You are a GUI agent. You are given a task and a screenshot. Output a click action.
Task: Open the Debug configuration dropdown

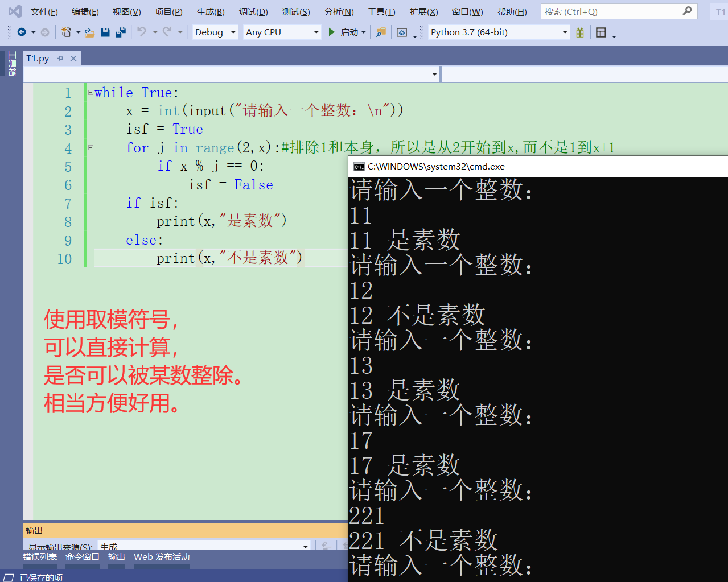(215, 32)
